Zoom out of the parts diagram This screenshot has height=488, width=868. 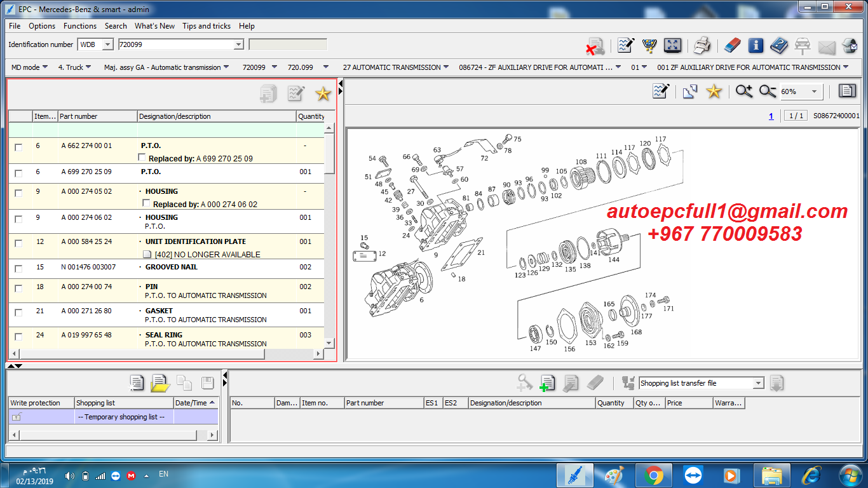(x=768, y=91)
